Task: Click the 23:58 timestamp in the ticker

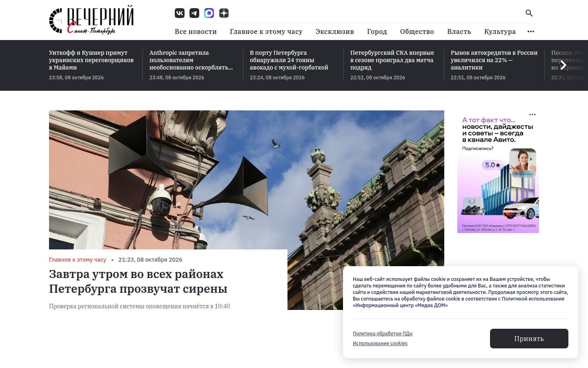Action: [x=76, y=78]
